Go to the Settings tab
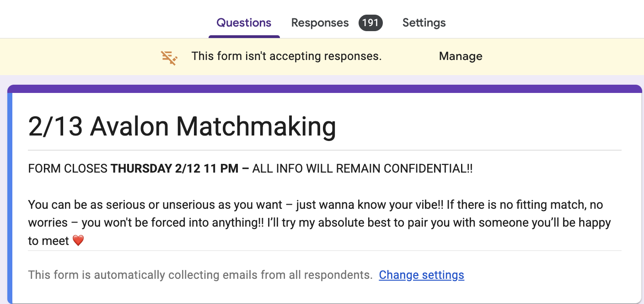This screenshot has width=644, height=304. [x=424, y=23]
